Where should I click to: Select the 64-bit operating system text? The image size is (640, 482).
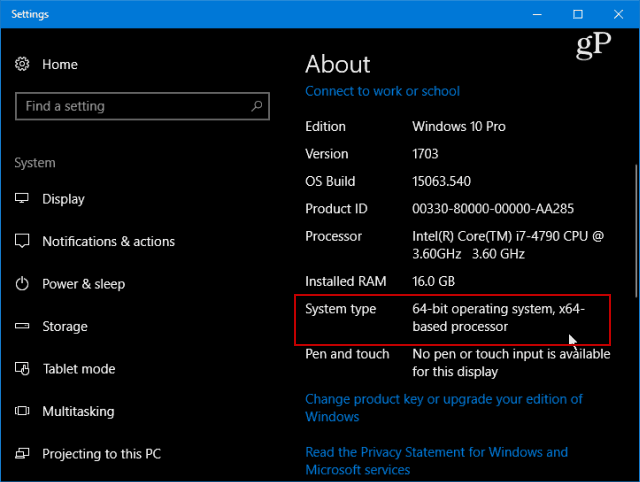pyautogui.click(x=498, y=318)
